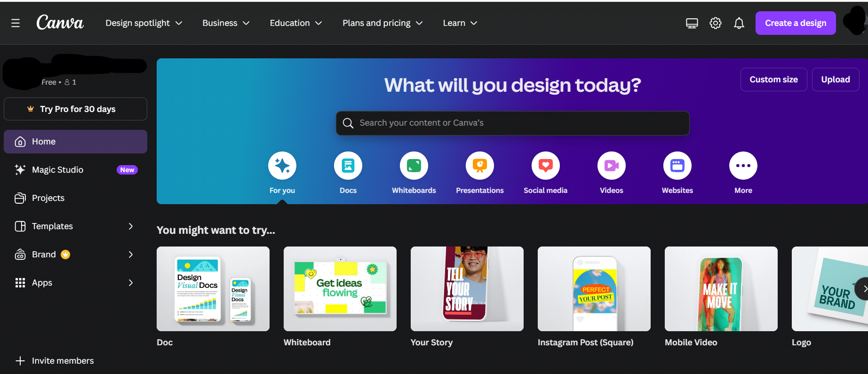Expand the Learn dropdown

460,23
